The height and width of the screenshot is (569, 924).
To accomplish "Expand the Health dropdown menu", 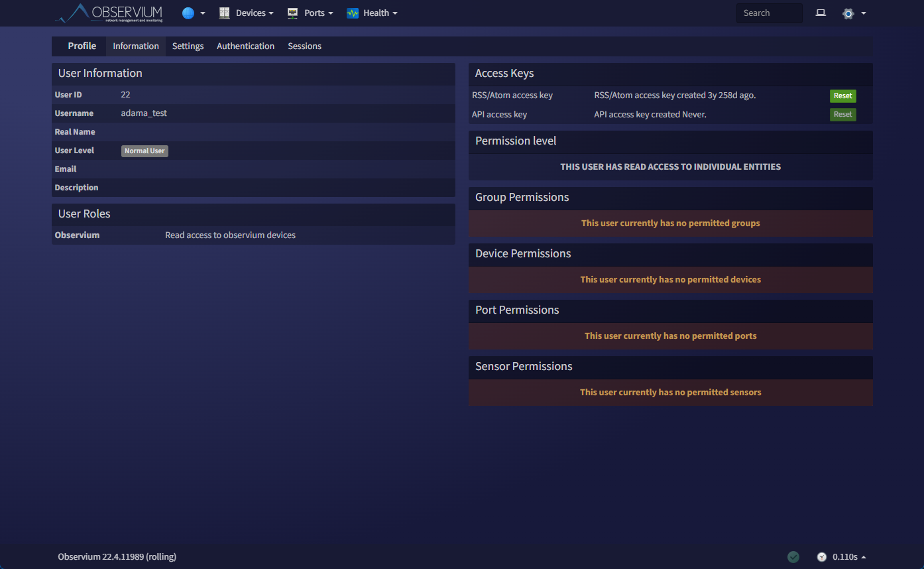I will click(x=380, y=13).
